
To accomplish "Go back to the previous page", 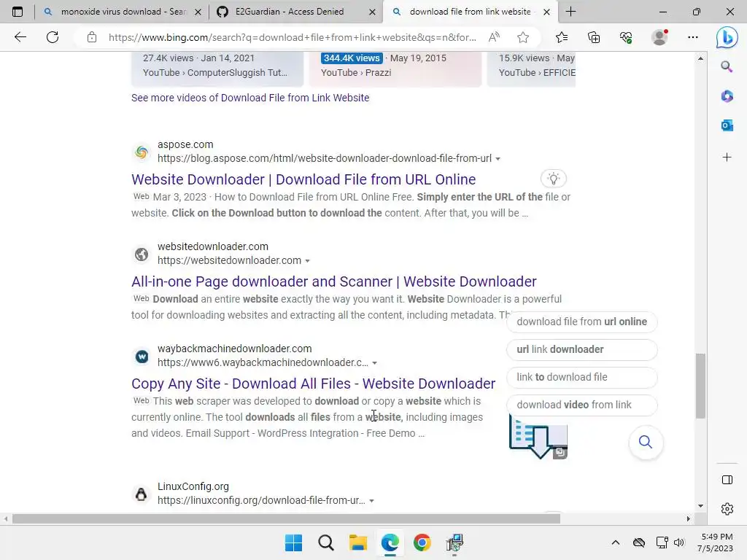I will [x=20, y=37].
